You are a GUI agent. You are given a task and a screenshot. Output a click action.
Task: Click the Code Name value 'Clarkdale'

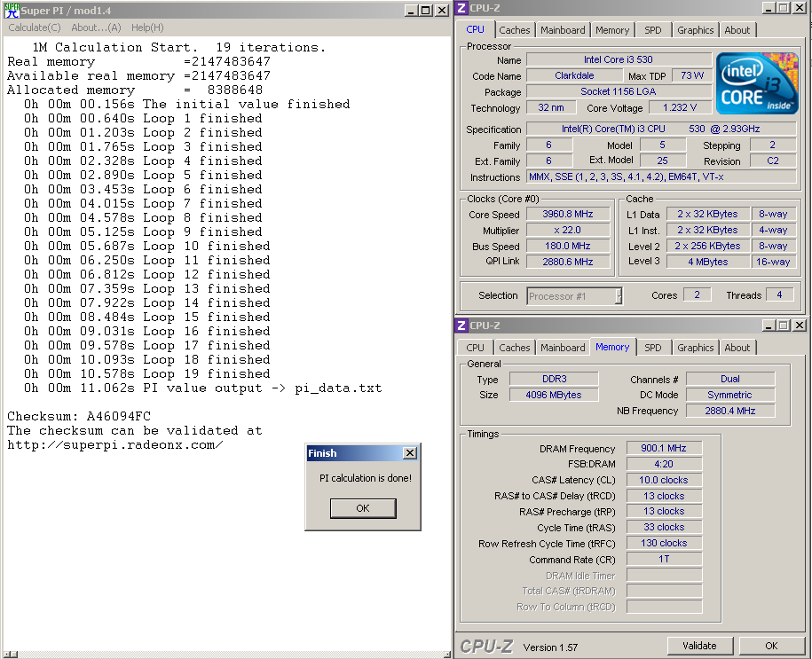tap(574, 75)
